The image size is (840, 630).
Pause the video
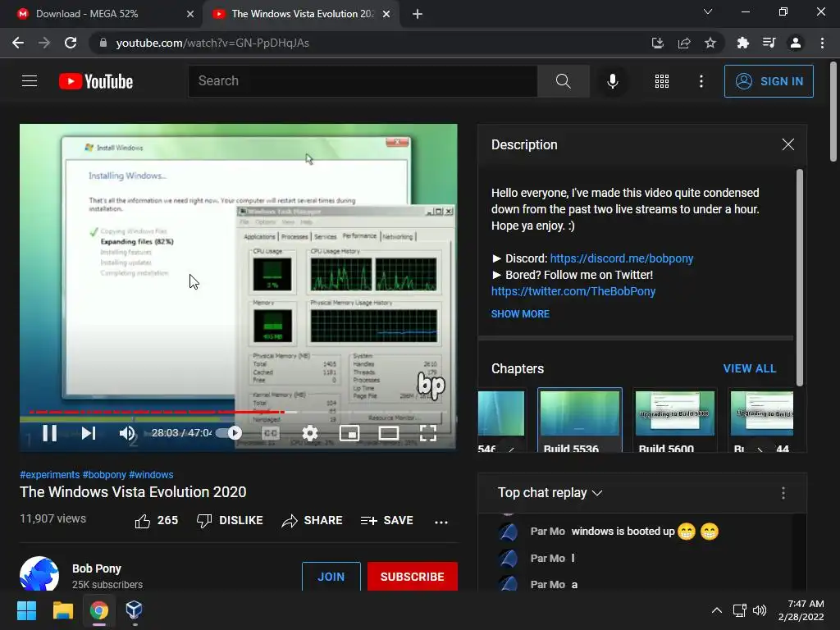click(x=50, y=433)
